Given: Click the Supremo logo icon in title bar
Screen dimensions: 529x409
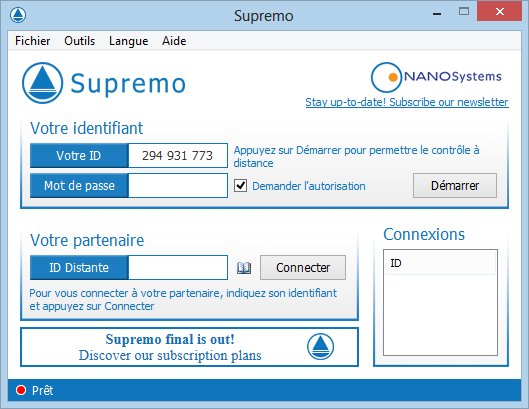Looking at the screenshot, I should (18, 15).
